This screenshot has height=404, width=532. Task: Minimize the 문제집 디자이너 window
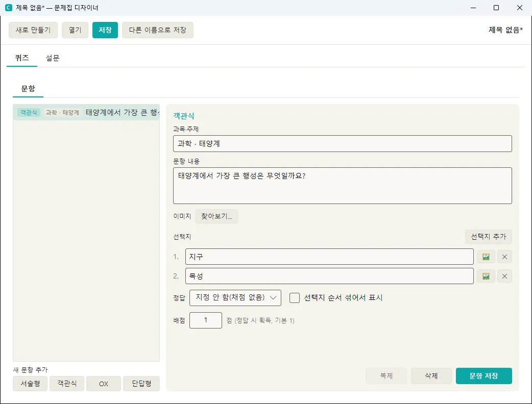click(473, 8)
